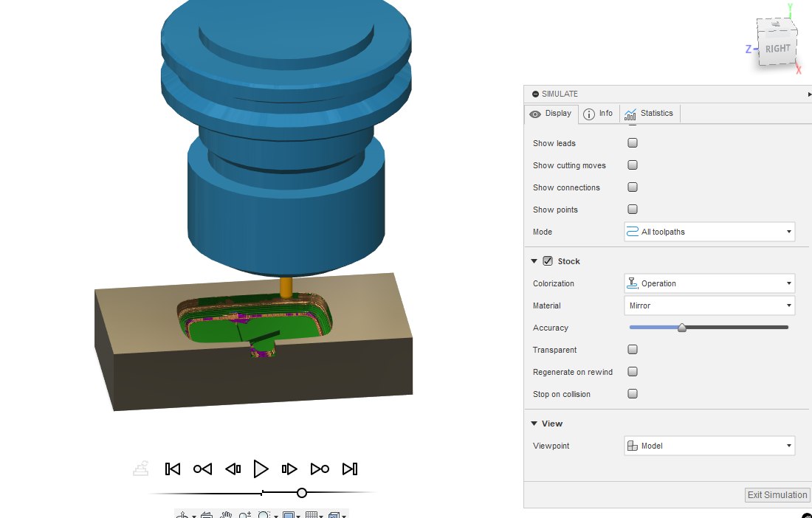
Task: Enable Stop on collision
Action: tap(633, 394)
